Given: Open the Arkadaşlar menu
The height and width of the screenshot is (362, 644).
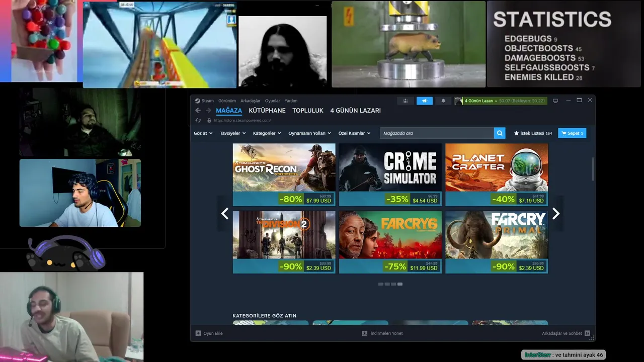Looking at the screenshot, I should point(251,101).
